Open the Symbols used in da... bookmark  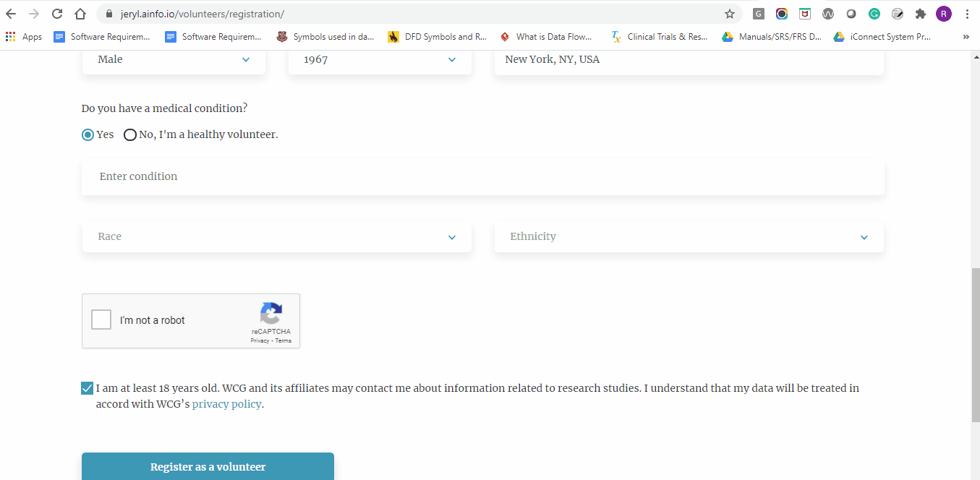coord(325,36)
